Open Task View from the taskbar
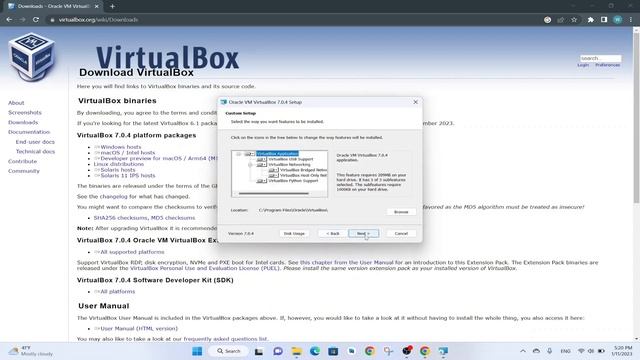 (x=259, y=351)
